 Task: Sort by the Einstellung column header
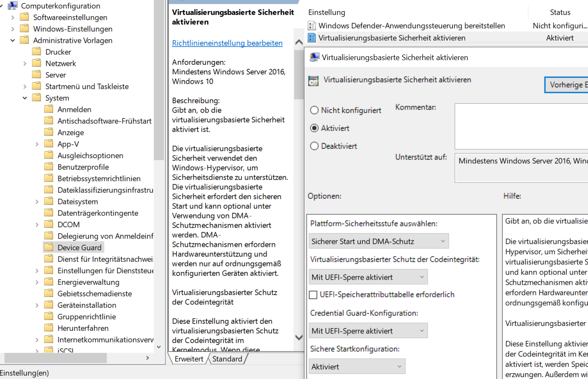(x=327, y=12)
